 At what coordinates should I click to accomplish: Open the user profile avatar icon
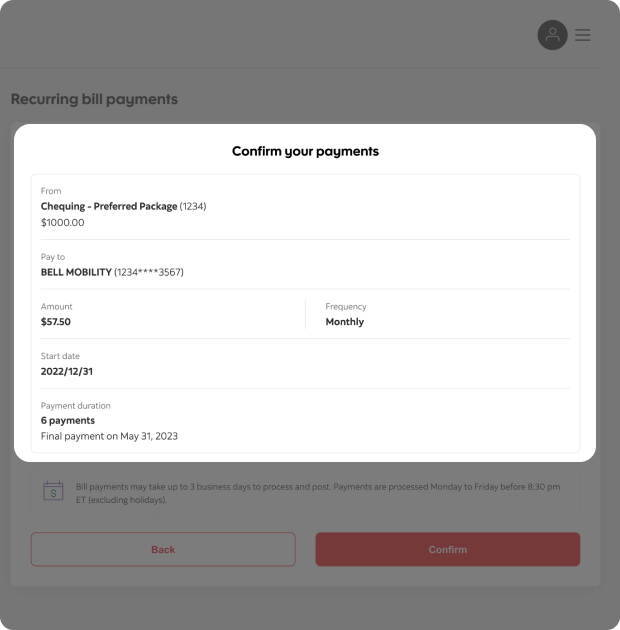tap(552, 35)
